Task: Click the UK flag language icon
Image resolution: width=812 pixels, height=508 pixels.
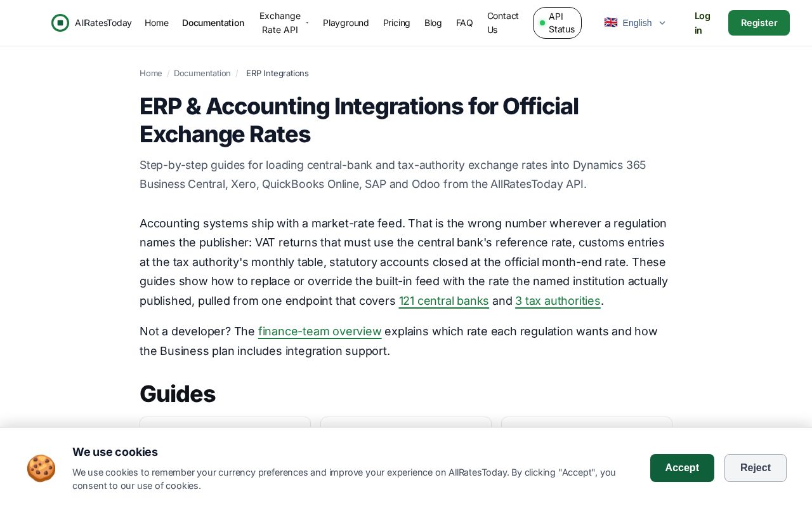Action: 611,23
